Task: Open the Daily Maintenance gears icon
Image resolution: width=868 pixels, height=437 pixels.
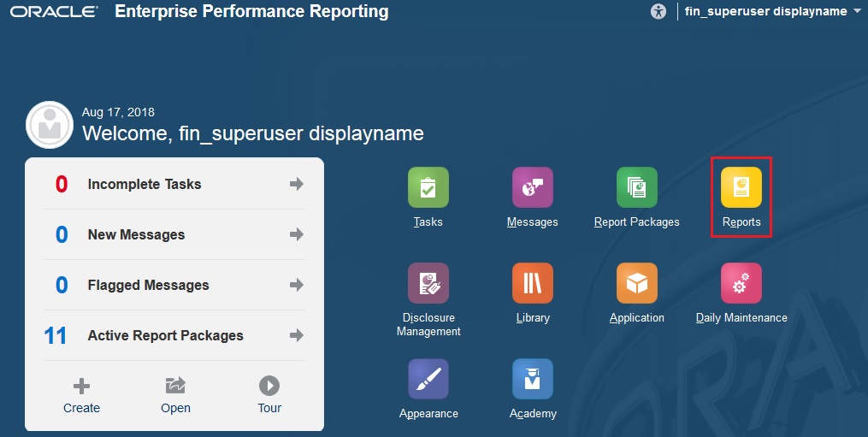Action: click(741, 283)
